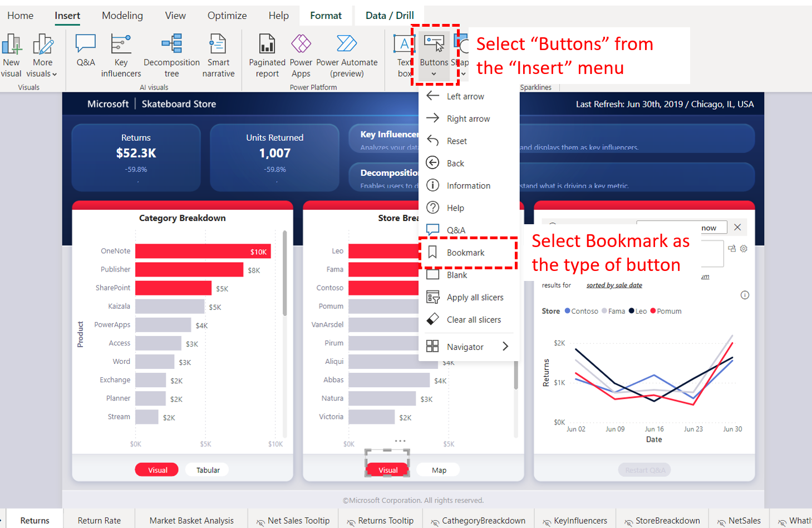The image size is (812, 528).
Task: Add a Smart narrative visual
Action: click(218, 55)
